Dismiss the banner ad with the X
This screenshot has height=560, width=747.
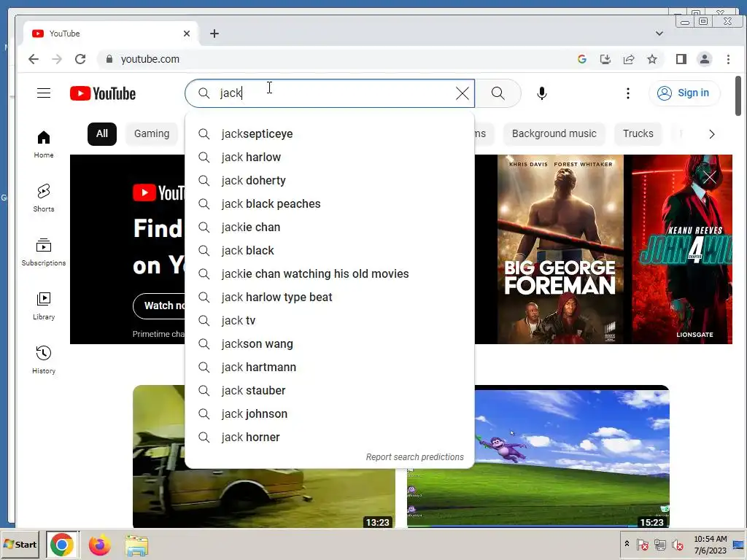(x=710, y=178)
